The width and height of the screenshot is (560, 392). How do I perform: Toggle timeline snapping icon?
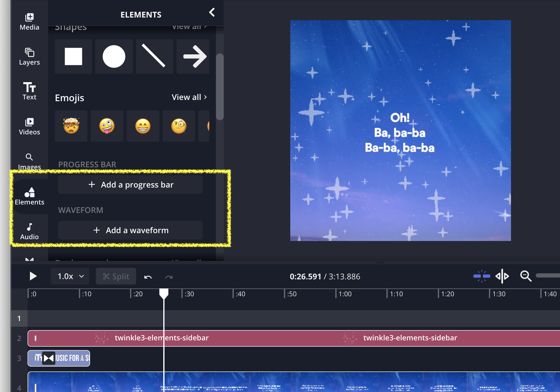481,276
